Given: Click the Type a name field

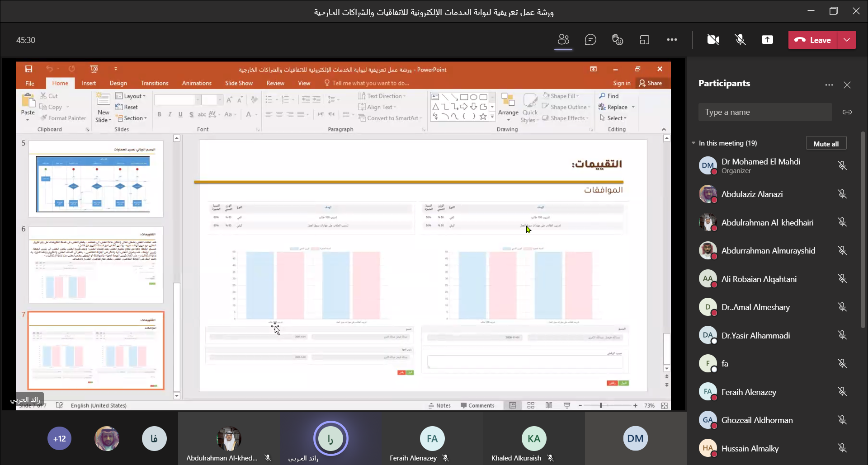Looking at the screenshot, I should pos(765,112).
